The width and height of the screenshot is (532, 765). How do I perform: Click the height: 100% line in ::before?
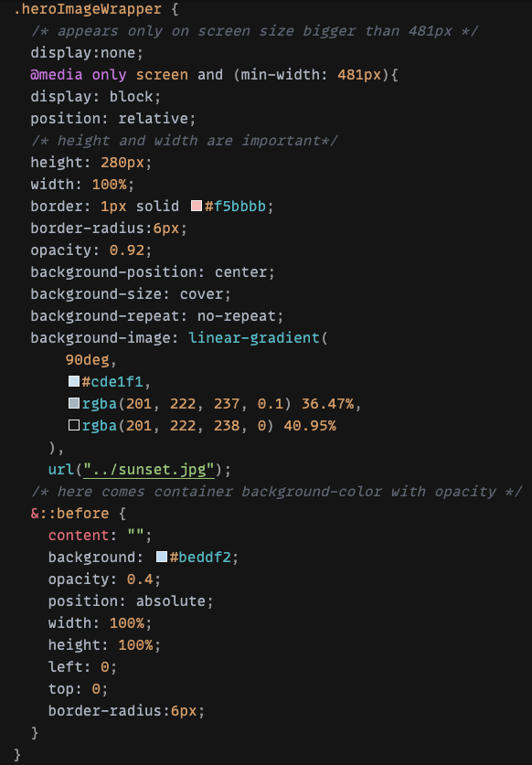tap(104, 645)
